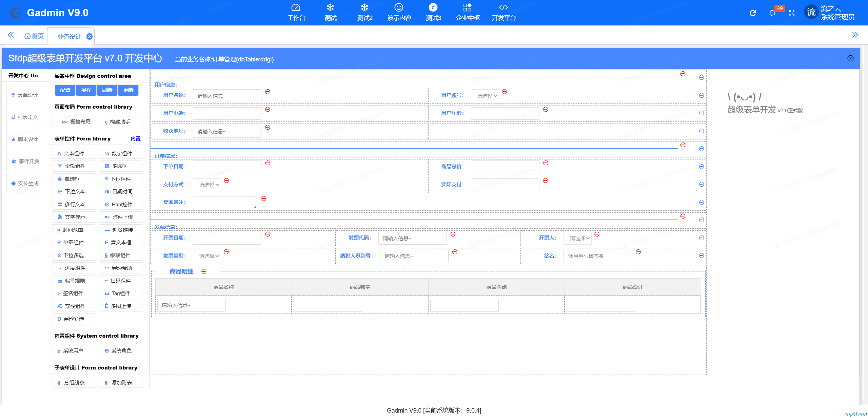Open the 用户账号 selection dropdown
Viewport: 868px width, 417px height.
click(x=485, y=95)
